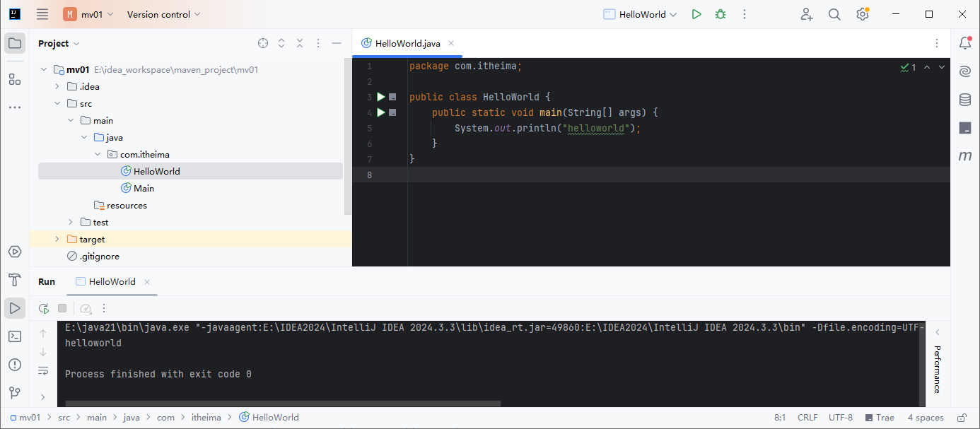
Task: Click the Trae status bar widget
Action: 880,418
